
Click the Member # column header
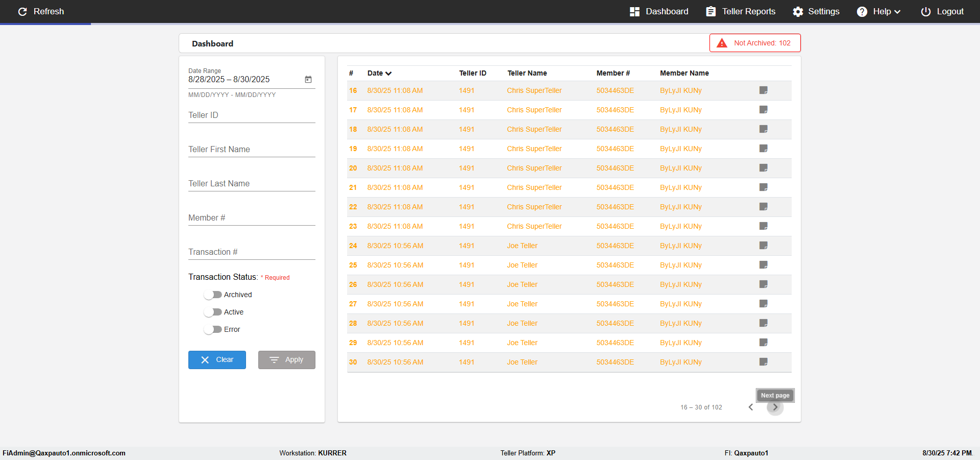pos(613,73)
